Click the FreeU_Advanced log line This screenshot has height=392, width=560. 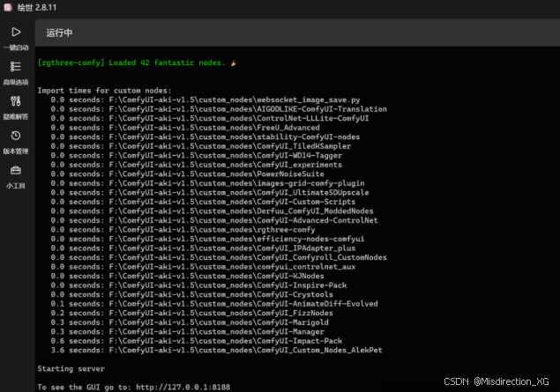click(x=185, y=128)
